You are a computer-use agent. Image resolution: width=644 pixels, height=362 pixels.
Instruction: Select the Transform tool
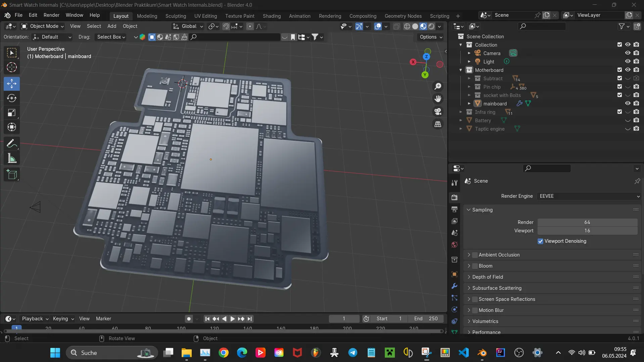coord(12,127)
